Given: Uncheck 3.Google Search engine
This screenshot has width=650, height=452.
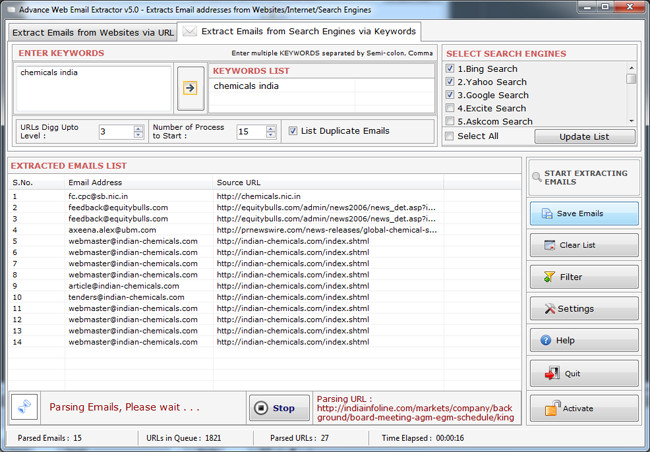Looking at the screenshot, I should pyautogui.click(x=450, y=95).
